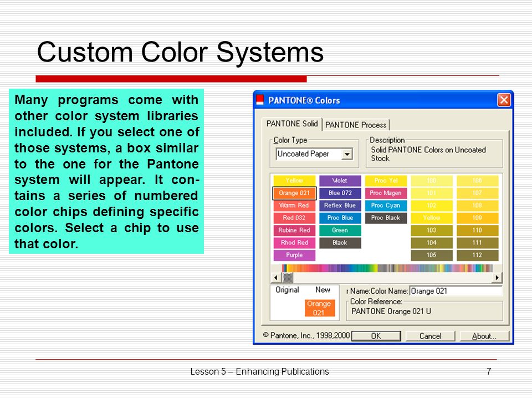Expand the Color Type dropdown arrow
The image size is (532, 399).
point(347,155)
